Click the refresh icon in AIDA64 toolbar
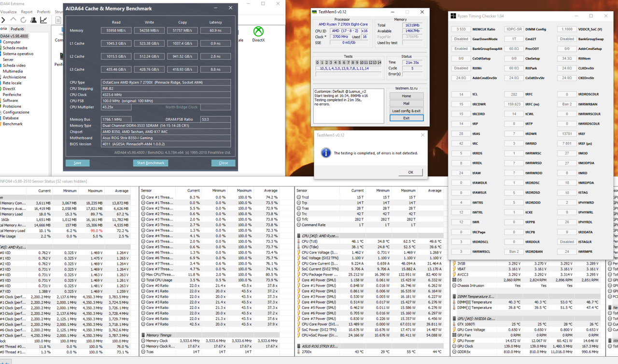This screenshot has width=618, height=364. (23, 20)
